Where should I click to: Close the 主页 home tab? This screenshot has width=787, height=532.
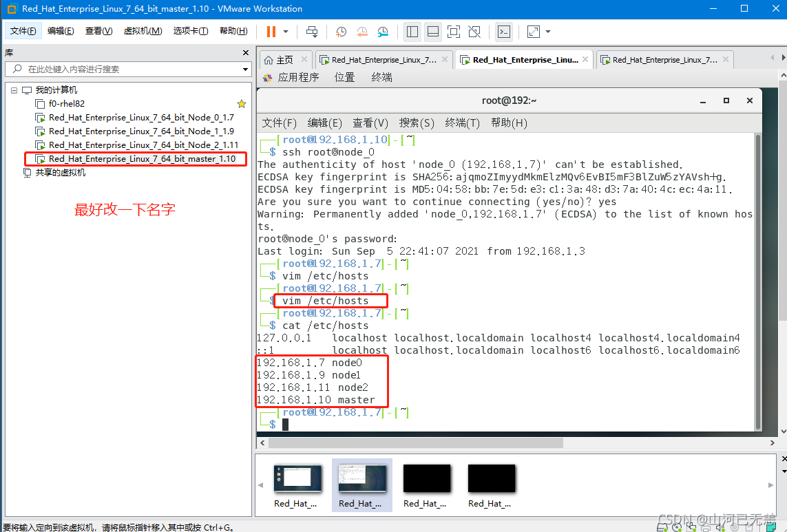[304, 59]
